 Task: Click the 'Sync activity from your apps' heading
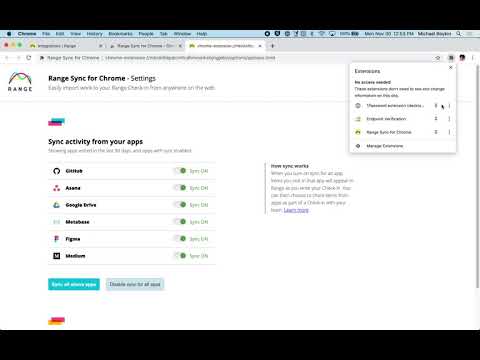(95, 142)
